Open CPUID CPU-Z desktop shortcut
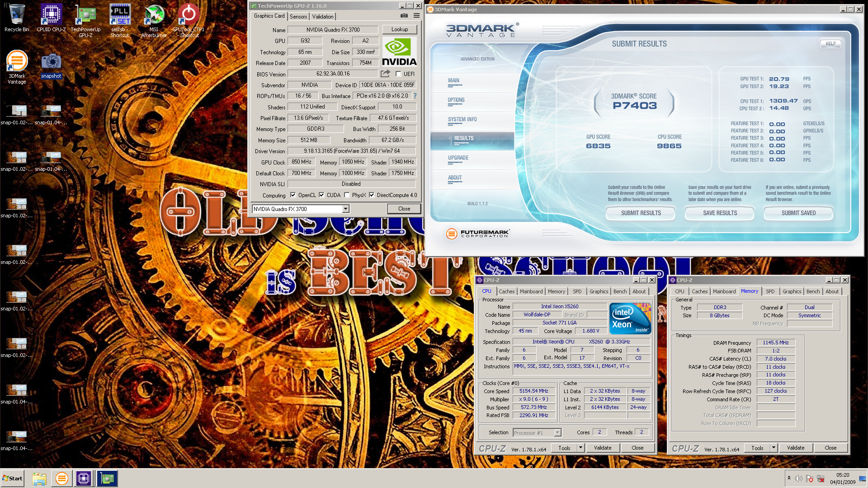This screenshot has height=488, width=868. tap(51, 18)
